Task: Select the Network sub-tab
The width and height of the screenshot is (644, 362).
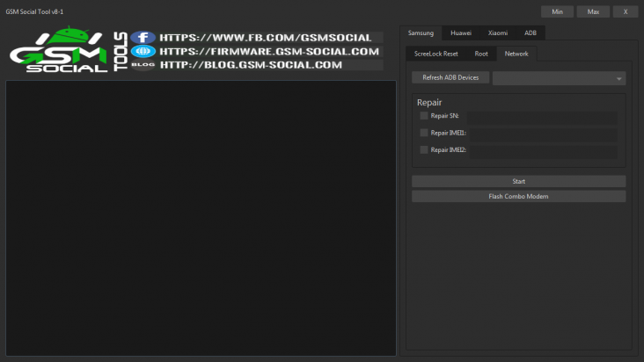Action: [x=516, y=54]
